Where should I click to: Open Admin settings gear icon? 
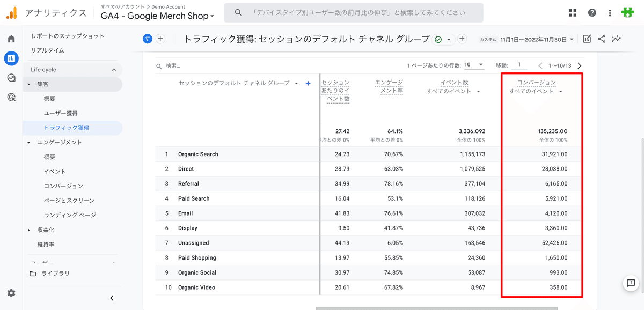pyautogui.click(x=11, y=293)
